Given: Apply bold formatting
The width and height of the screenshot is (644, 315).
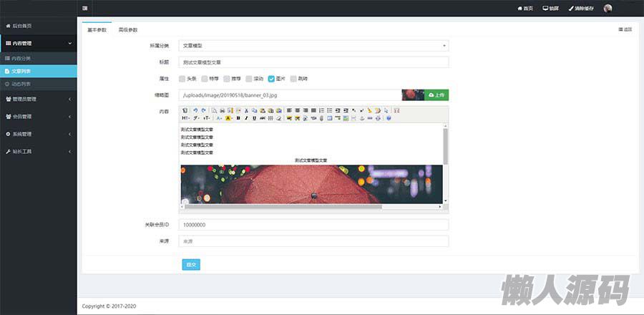Looking at the screenshot, I should point(238,118).
